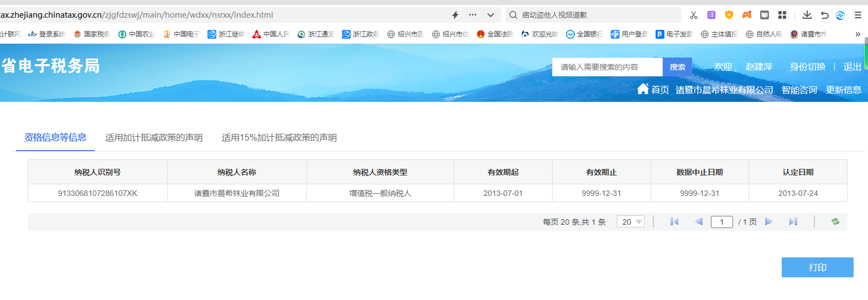Click the 打印 print button

click(x=817, y=267)
